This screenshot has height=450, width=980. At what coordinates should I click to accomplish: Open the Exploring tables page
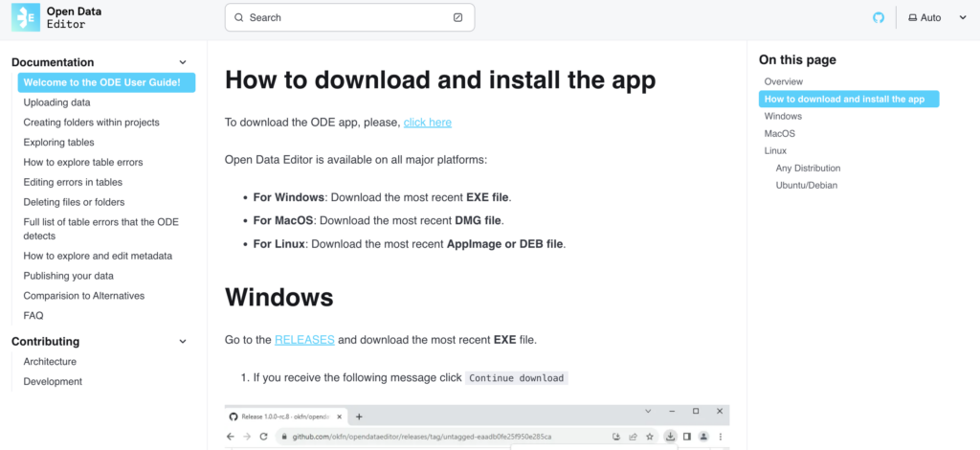pyautogui.click(x=58, y=143)
